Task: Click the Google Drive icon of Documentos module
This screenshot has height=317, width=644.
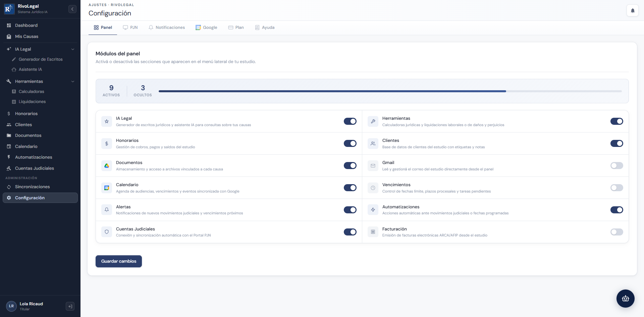Action: (107, 166)
